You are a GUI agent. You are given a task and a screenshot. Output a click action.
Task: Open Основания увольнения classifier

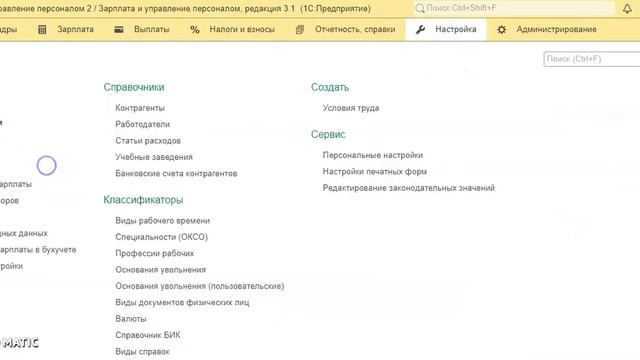point(161,269)
